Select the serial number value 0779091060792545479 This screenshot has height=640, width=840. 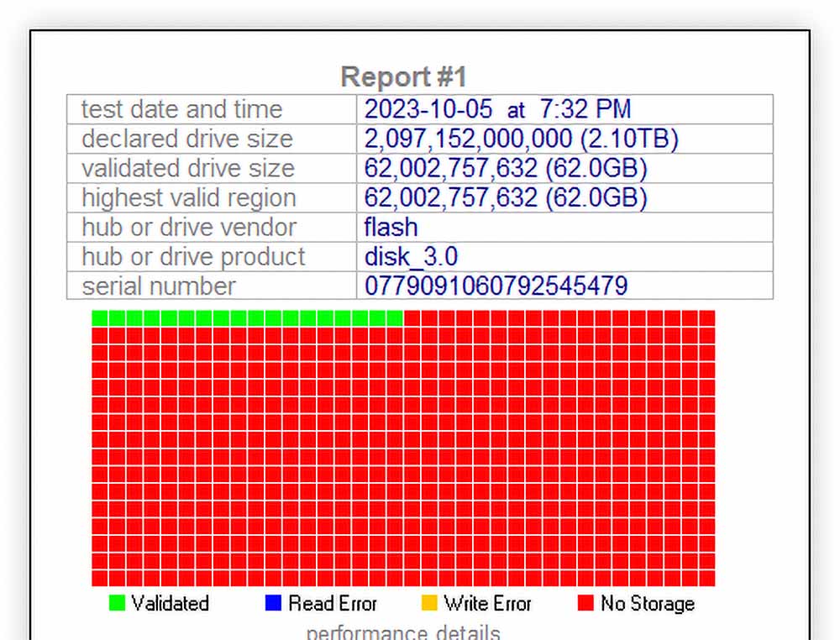(x=496, y=286)
